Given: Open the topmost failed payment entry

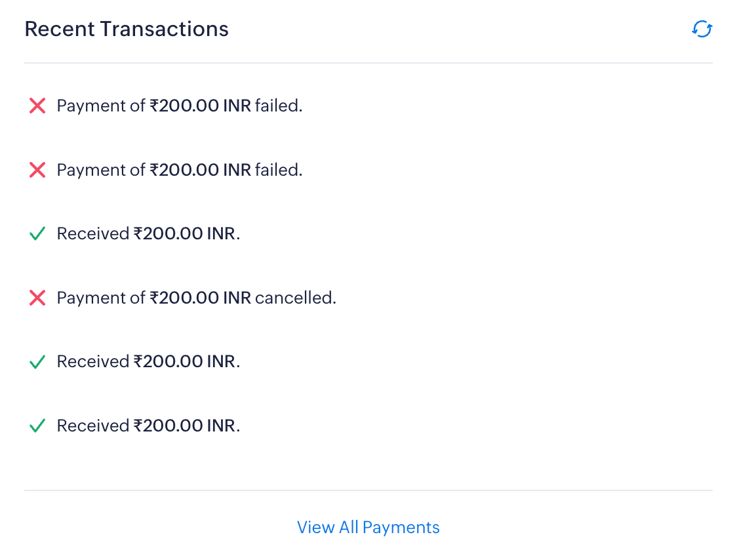Looking at the screenshot, I should [179, 106].
